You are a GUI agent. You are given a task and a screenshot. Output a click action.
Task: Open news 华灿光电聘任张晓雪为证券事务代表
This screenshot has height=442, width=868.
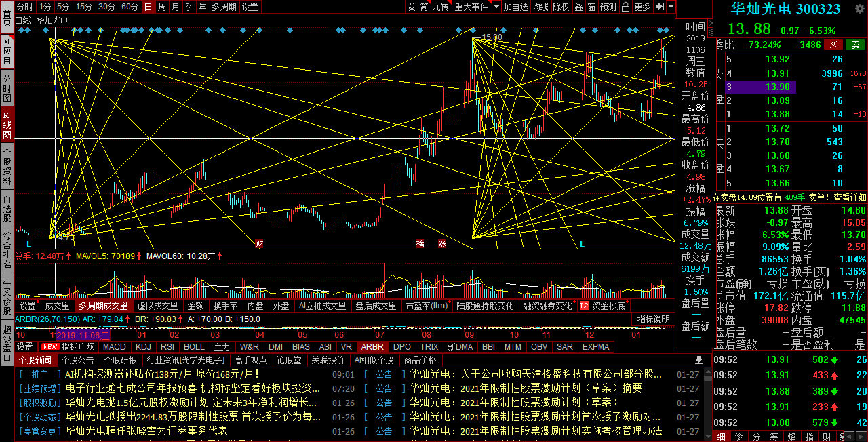tap(146, 430)
